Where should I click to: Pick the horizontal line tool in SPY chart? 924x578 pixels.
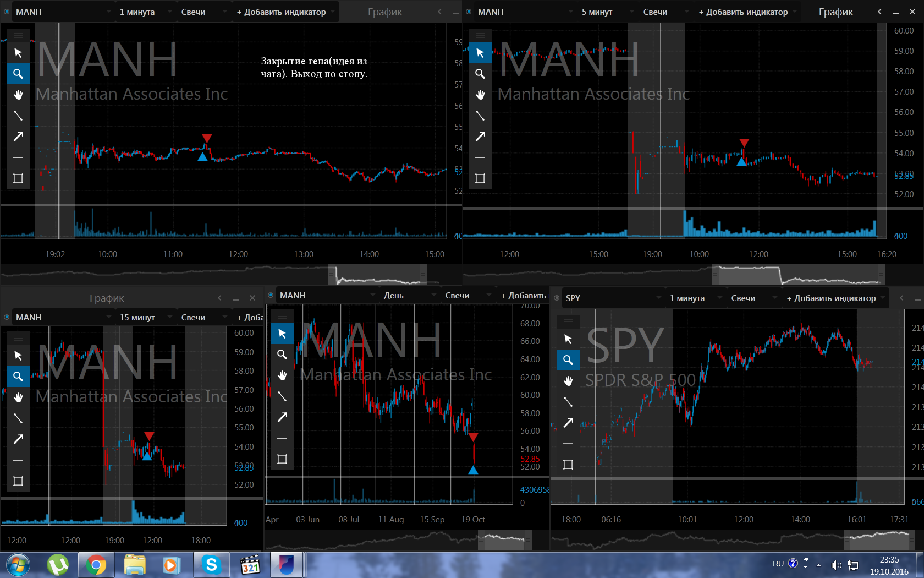coord(568,444)
